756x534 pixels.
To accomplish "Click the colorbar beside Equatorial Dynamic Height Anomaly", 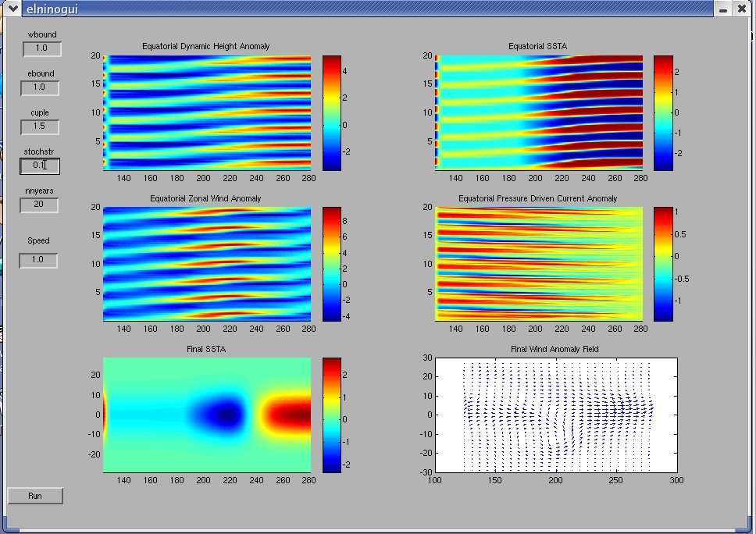I will (332, 112).
